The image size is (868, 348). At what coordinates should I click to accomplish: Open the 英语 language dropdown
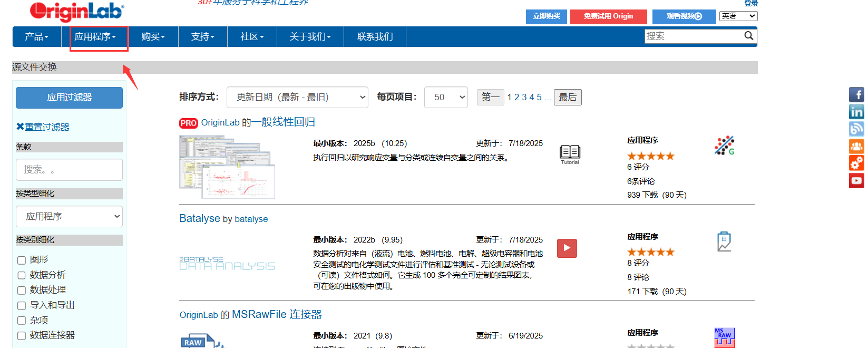click(738, 16)
